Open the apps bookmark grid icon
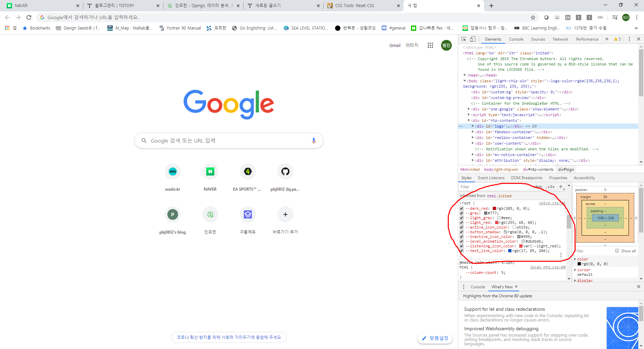The image size is (644, 349). (7, 28)
